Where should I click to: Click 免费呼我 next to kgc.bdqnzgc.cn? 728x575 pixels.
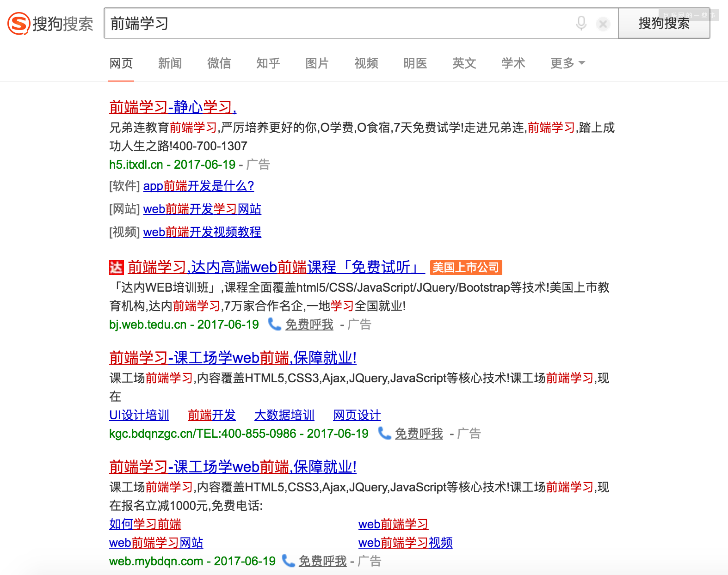[419, 434]
